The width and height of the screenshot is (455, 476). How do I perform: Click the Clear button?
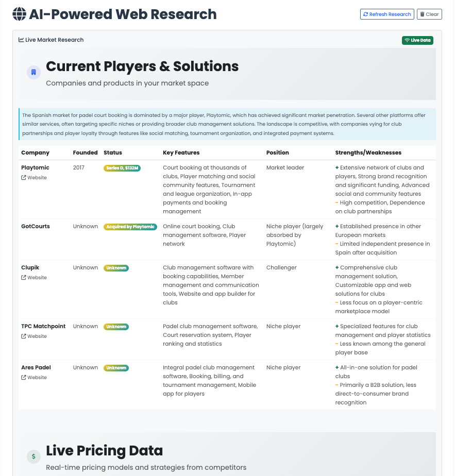point(429,14)
